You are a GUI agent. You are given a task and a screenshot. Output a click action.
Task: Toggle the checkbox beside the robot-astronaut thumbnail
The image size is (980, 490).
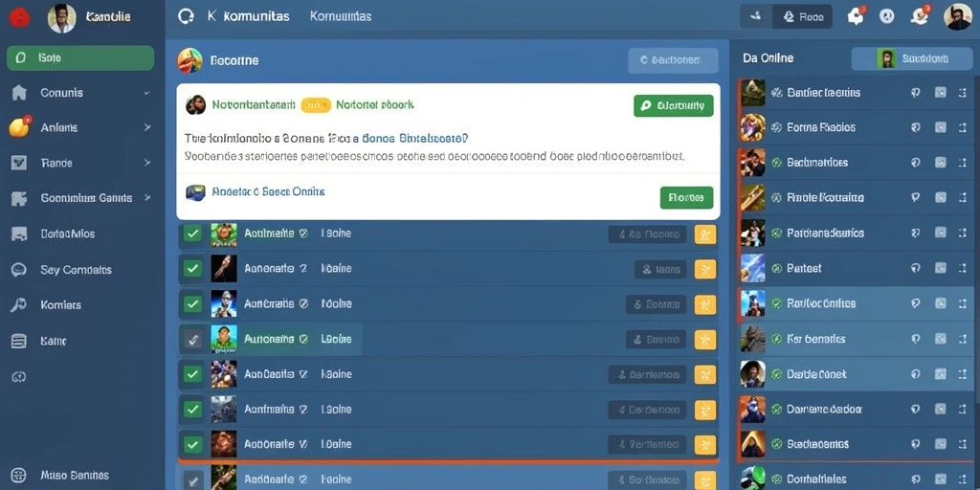click(193, 304)
